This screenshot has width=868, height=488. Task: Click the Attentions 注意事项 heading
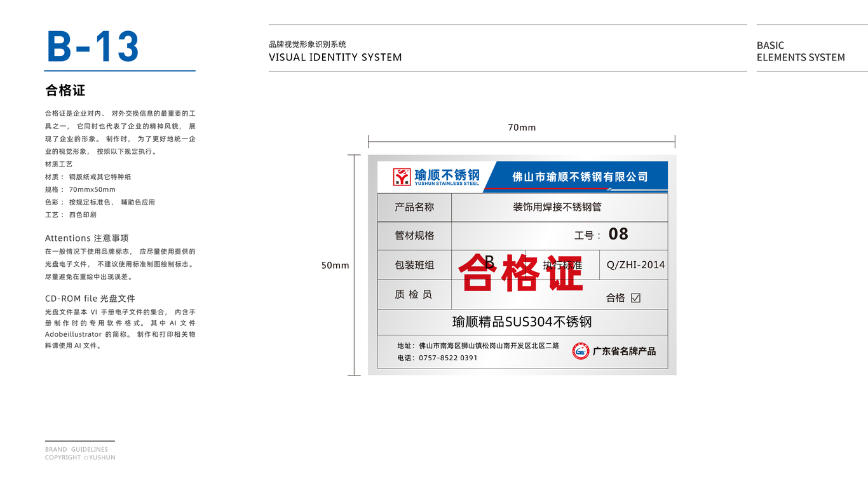click(87, 238)
